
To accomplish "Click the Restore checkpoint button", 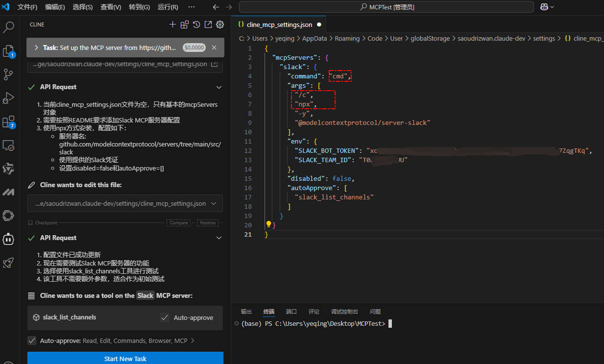I will click(x=208, y=222).
